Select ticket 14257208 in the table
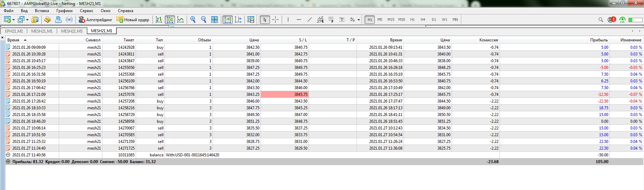 point(126,101)
